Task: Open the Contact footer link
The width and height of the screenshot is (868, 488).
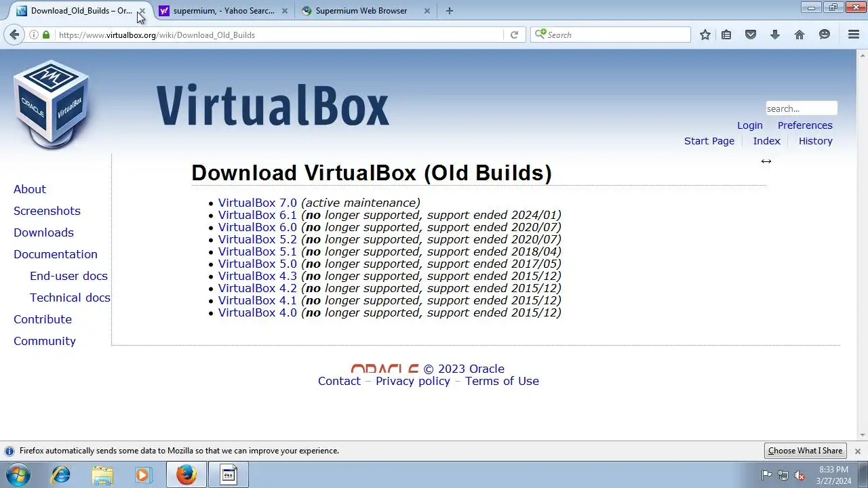Action: 339,381
